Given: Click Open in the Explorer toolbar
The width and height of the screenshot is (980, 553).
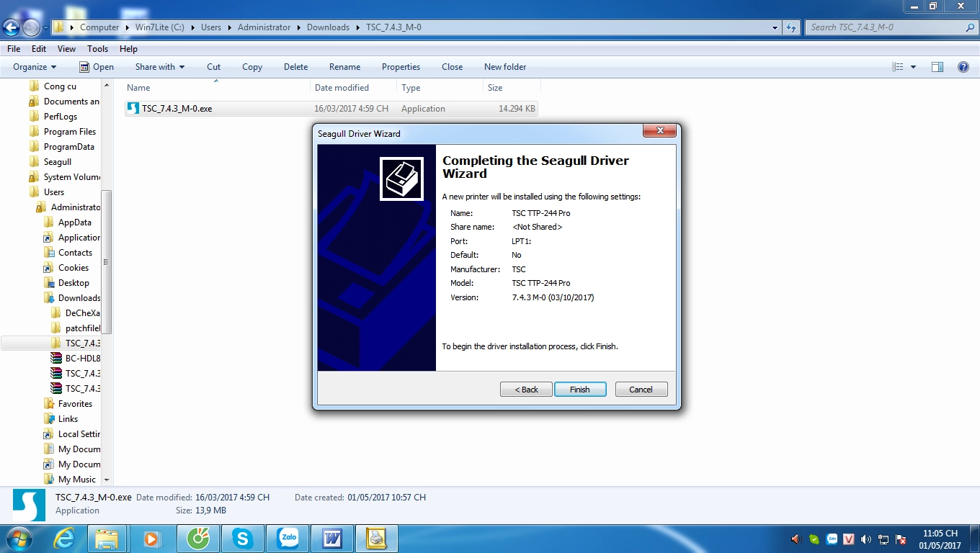Looking at the screenshot, I should coord(97,67).
